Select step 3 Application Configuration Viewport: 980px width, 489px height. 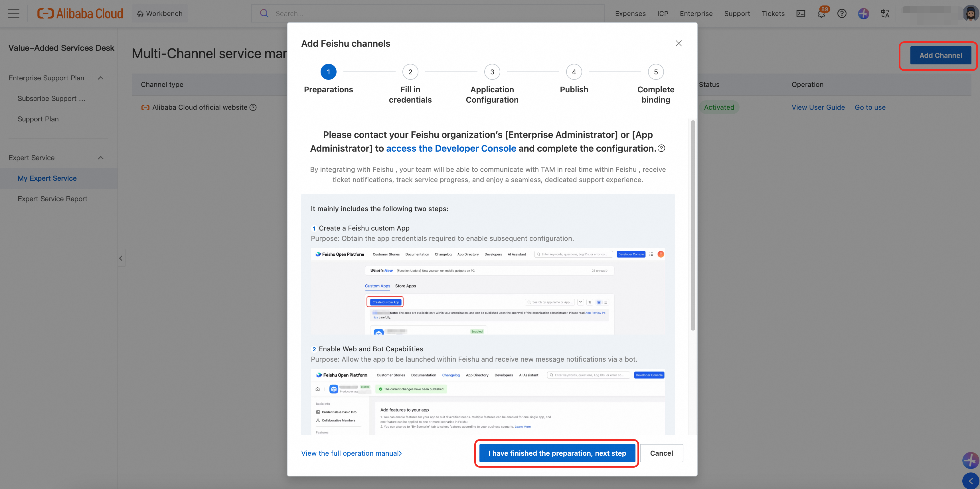tap(492, 72)
